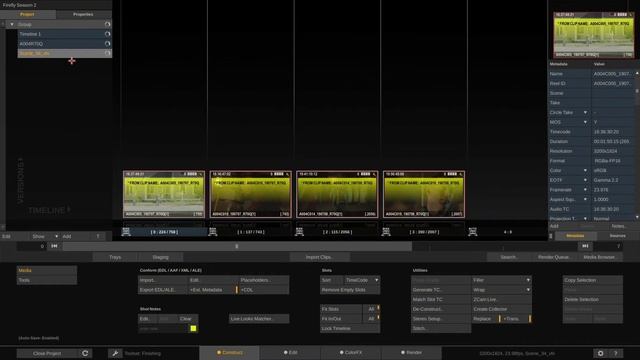Go to the Render module tab

pyautogui.click(x=411, y=353)
